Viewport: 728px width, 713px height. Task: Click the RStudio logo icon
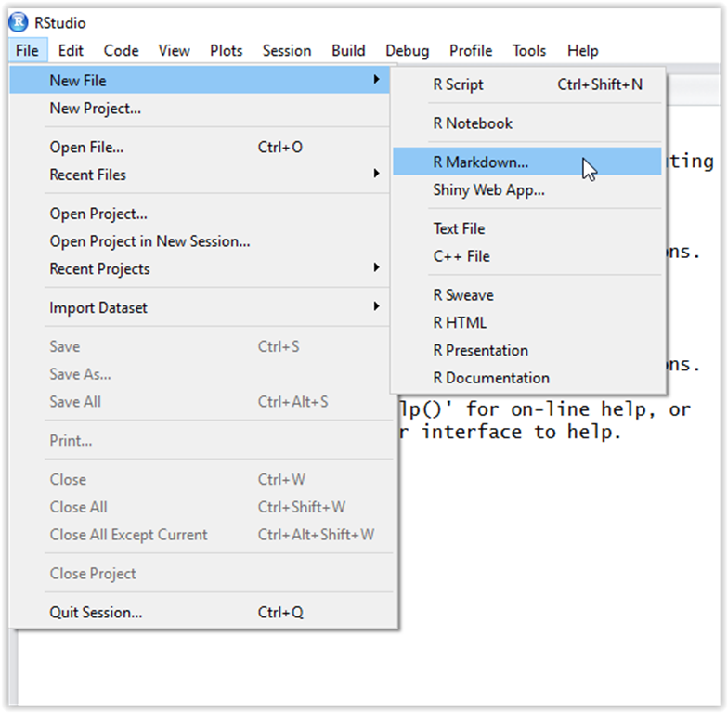click(19, 22)
